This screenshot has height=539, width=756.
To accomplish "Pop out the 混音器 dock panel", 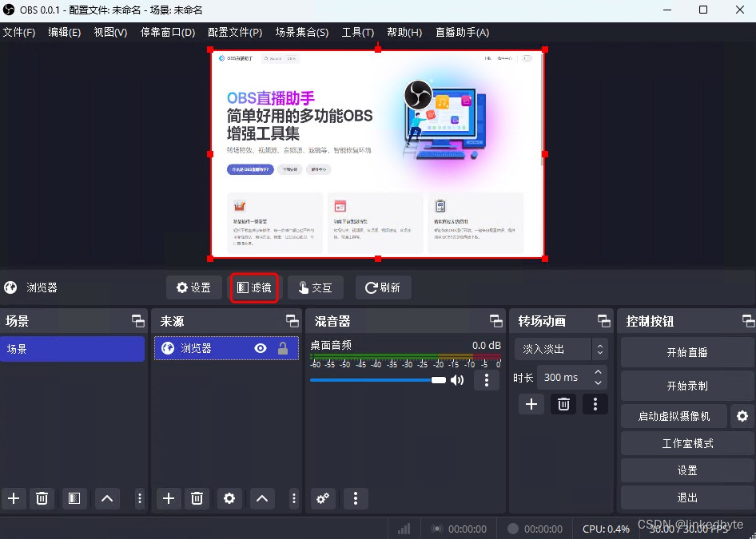I will click(x=496, y=321).
